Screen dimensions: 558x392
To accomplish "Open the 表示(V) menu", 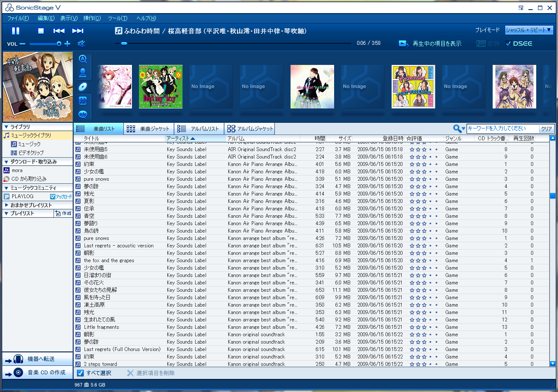I will pos(69,18).
